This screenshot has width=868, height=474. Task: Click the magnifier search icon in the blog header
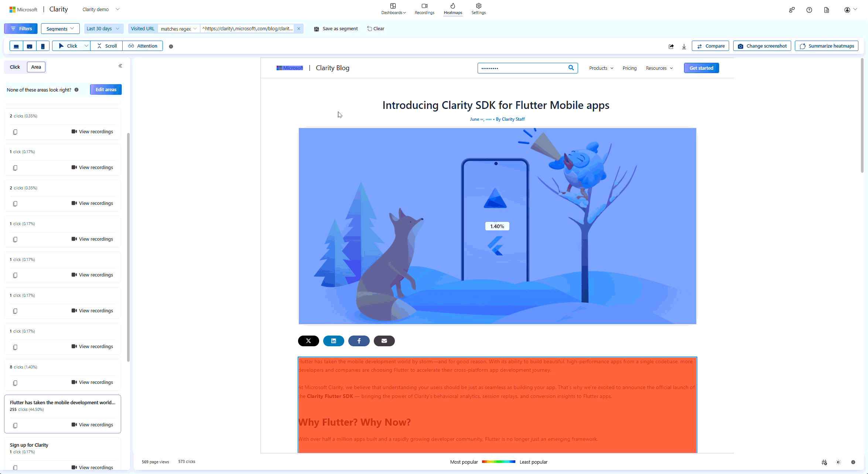pyautogui.click(x=571, y=68)
